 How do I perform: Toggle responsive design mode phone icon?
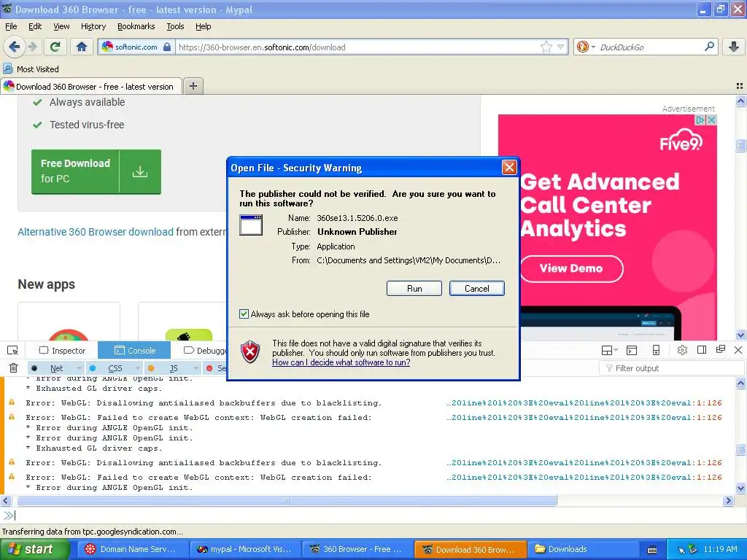[656, 351]
